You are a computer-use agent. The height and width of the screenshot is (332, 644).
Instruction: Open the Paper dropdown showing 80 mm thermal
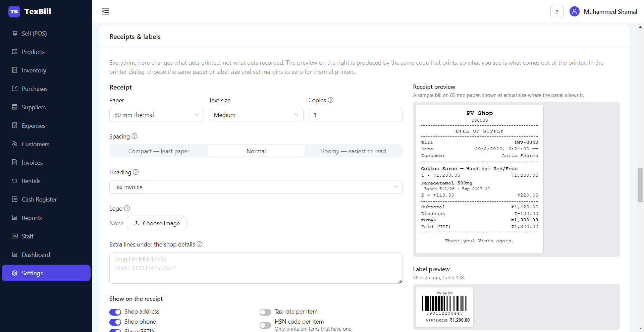pyautogui.click(x=157, y=115)
